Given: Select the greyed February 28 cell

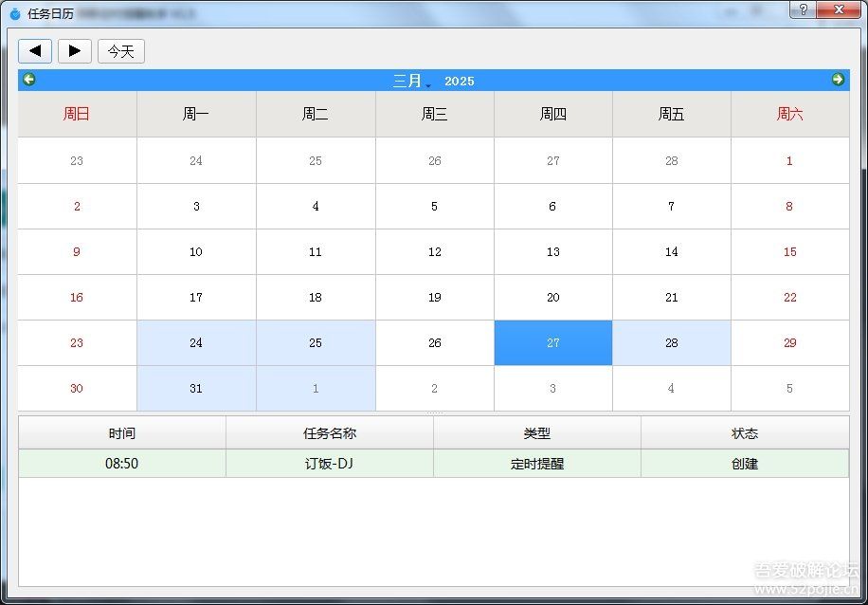Looking at the screenshot, I should tap(672, 160).
